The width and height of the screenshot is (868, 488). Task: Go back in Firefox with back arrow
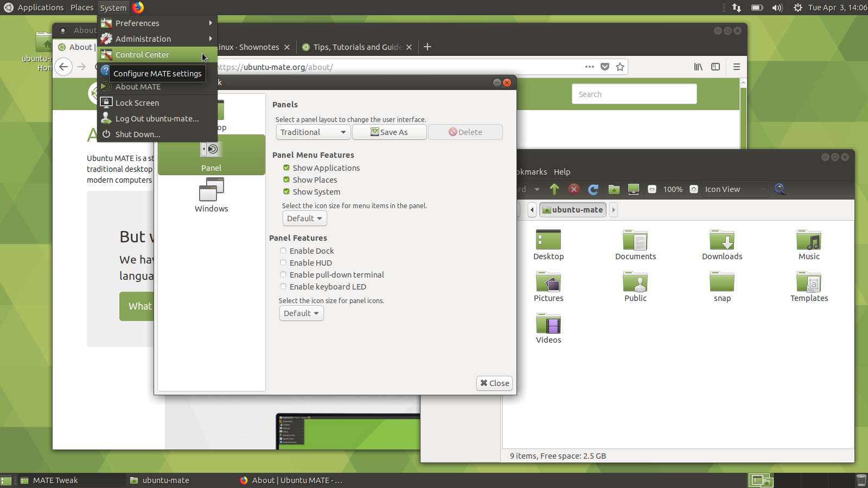pyautogui.click(x=63, y=67)
